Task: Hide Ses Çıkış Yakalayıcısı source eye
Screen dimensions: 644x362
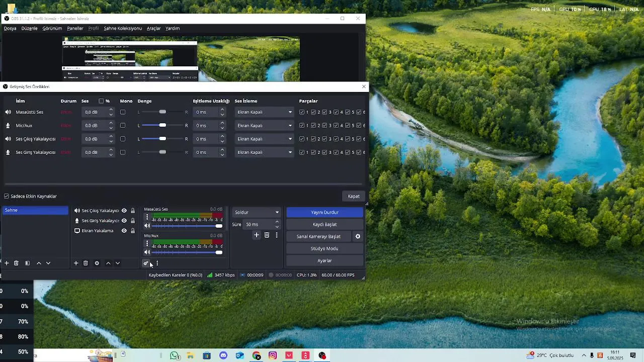Action: pos(124,211)
